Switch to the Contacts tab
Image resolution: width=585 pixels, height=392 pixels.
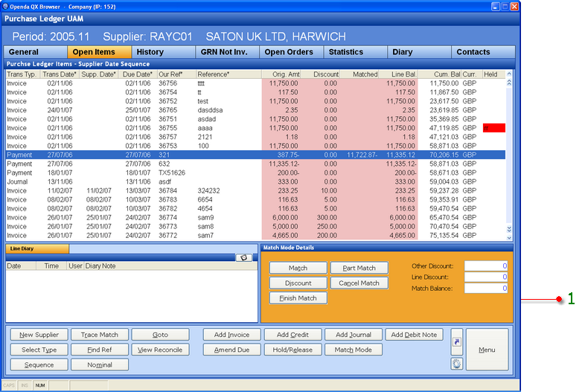(483, 52)
